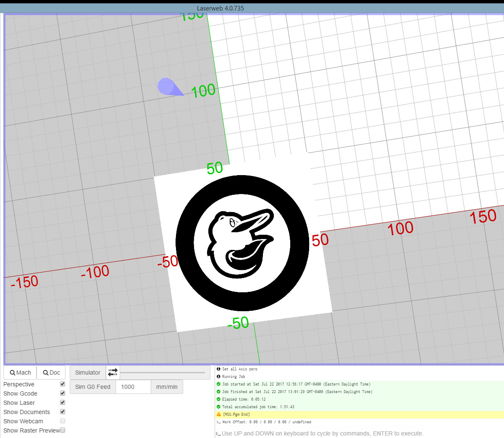
Task: Click the red "-100" axis label
Action: click(x=95, y=272)
